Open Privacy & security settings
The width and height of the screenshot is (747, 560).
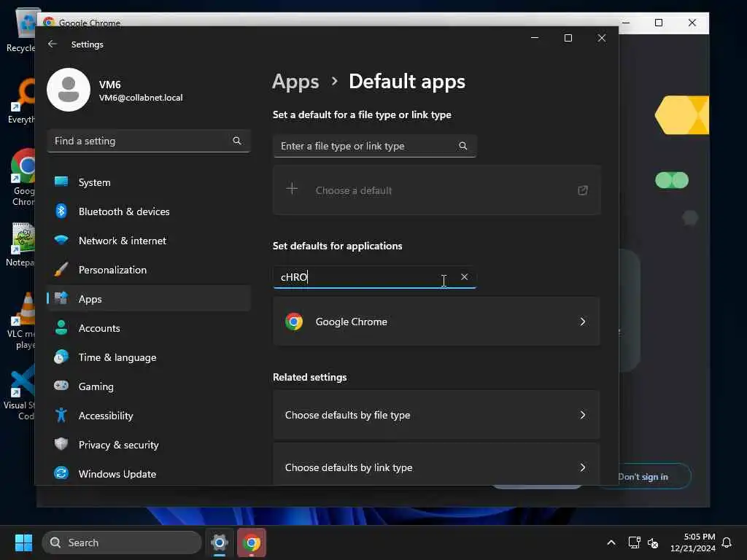[149, 445]
